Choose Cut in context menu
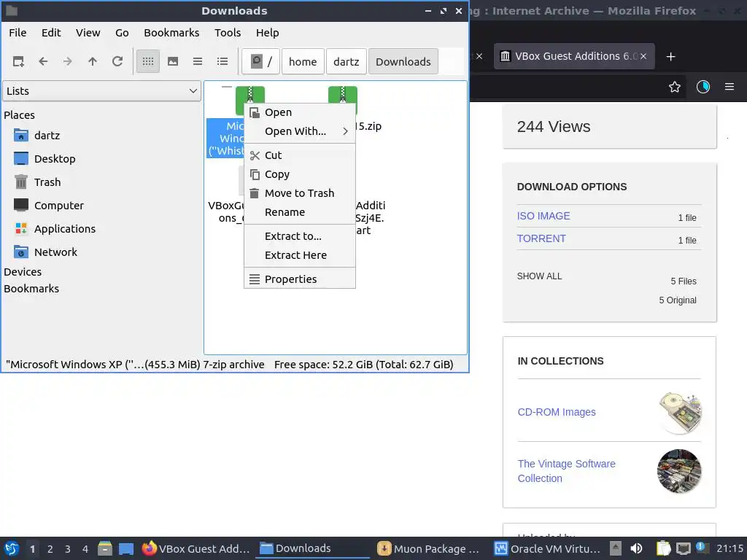The image size is (747, 560). coord(300,155)
